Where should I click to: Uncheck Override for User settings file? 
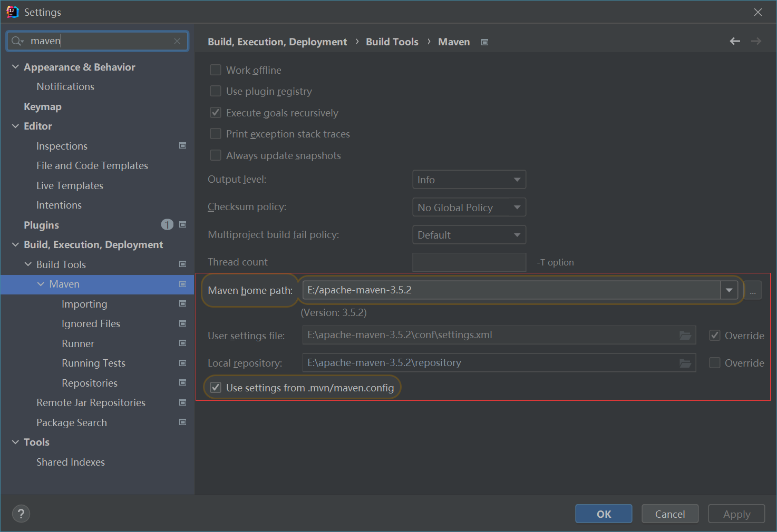click(x=715, y=335)
